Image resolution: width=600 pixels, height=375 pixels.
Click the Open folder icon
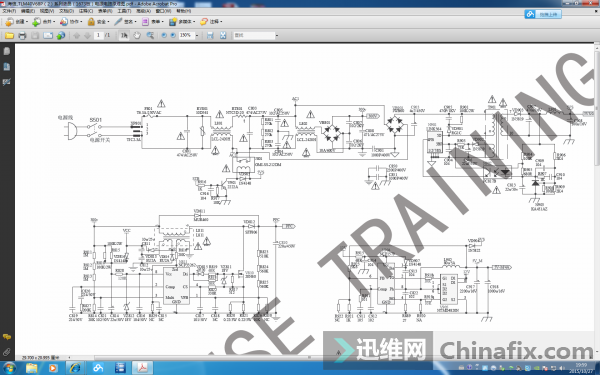[x=9, y=36]
